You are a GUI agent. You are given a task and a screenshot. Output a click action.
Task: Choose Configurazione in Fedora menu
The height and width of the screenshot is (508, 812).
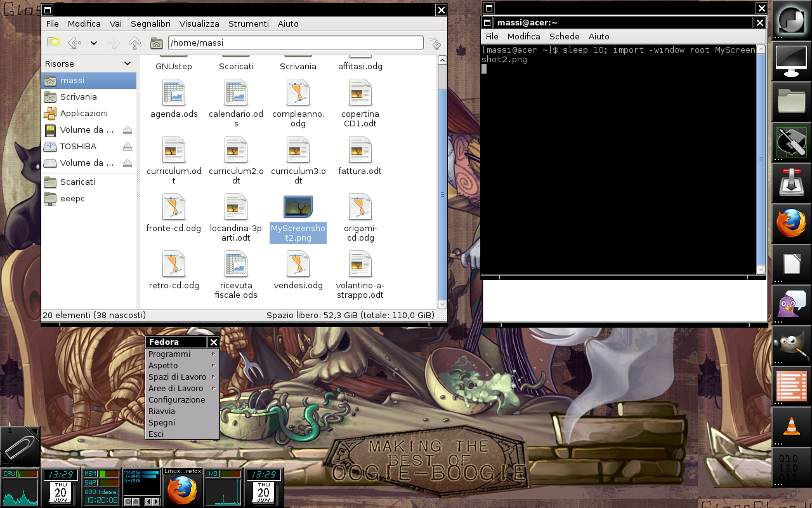tap(183, 400)
